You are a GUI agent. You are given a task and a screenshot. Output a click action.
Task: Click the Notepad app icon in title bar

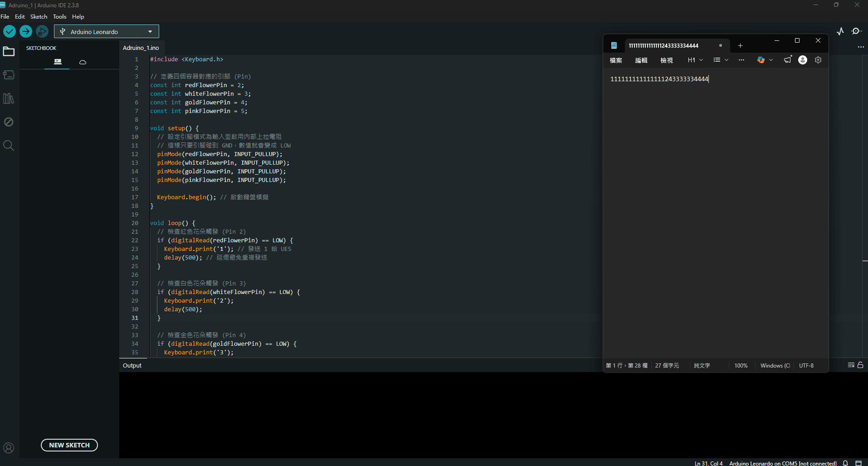point(614,45)
